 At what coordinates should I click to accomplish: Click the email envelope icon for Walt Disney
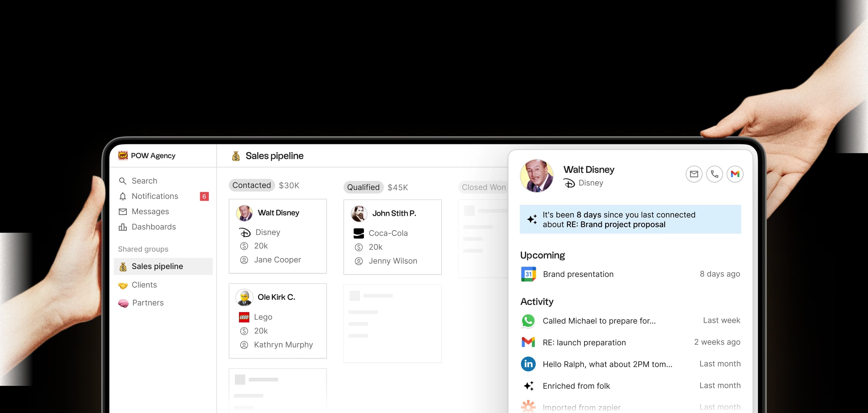coord(694,174)
